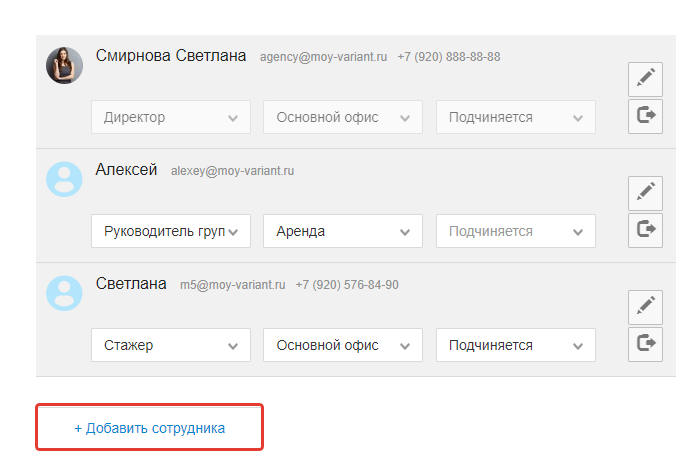Click the email alexey@moy-variant.ru
The width and height of the screenshot is (682, 451).
click(232, 171)
